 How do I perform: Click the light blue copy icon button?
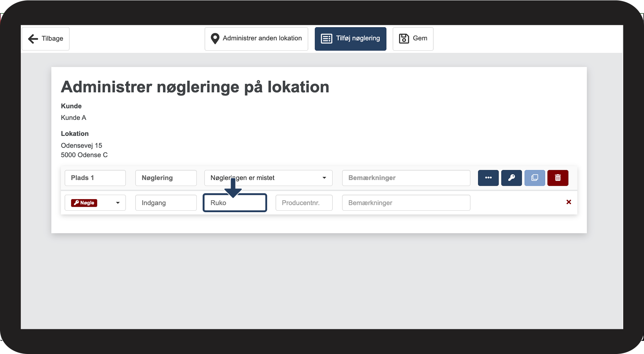pos(535,178)
